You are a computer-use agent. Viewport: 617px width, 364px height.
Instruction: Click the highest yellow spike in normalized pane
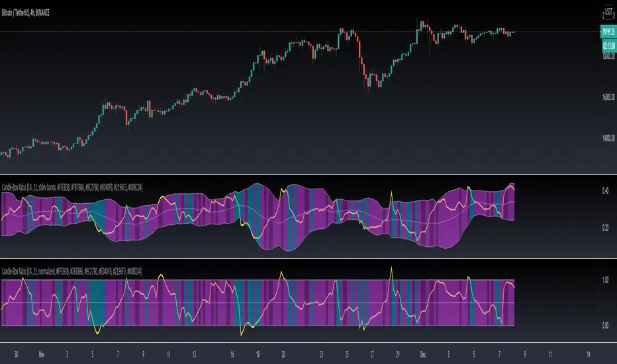click(391, 269)
